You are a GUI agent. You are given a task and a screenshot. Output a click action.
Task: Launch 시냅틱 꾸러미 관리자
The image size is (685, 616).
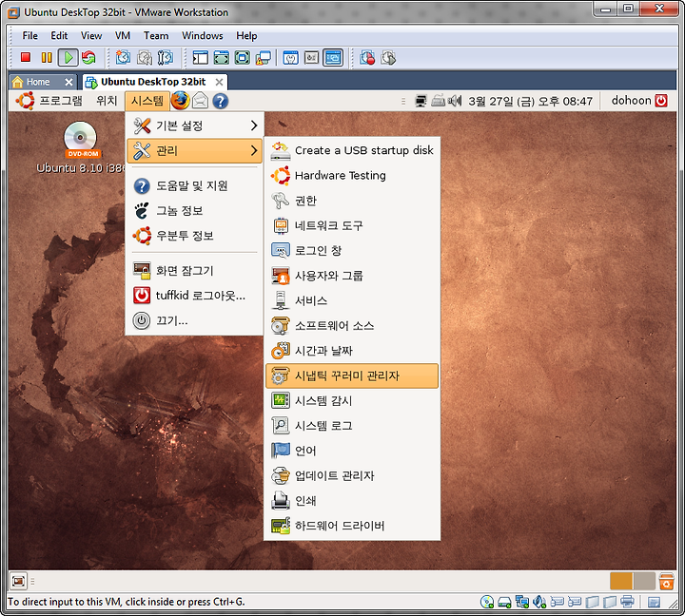click(x=352, y=375)
